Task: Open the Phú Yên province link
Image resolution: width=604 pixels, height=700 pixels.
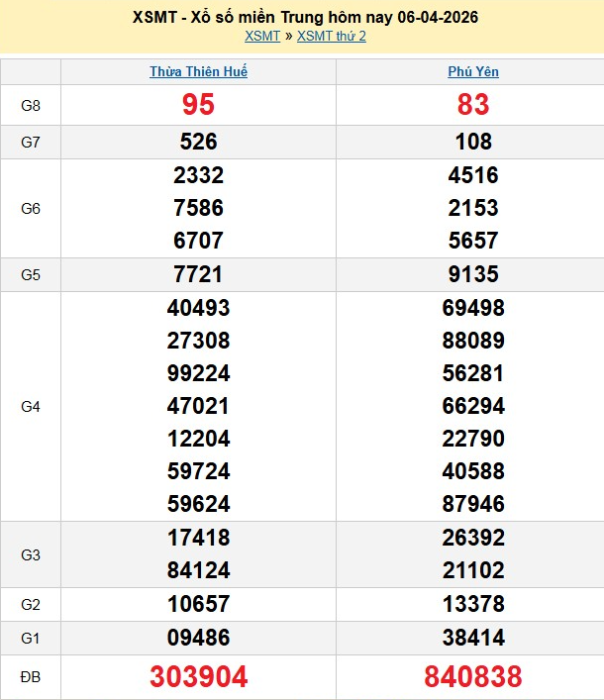Action: (x=472, y=72)
